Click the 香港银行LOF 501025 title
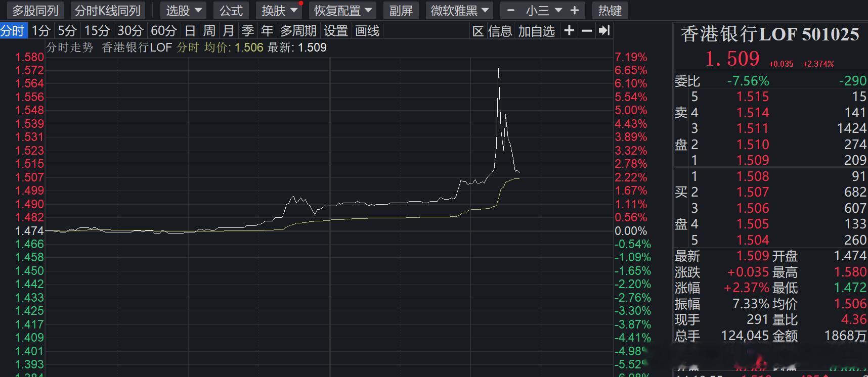This screenshot has height=377, width=868. click(x=769, y=34)
